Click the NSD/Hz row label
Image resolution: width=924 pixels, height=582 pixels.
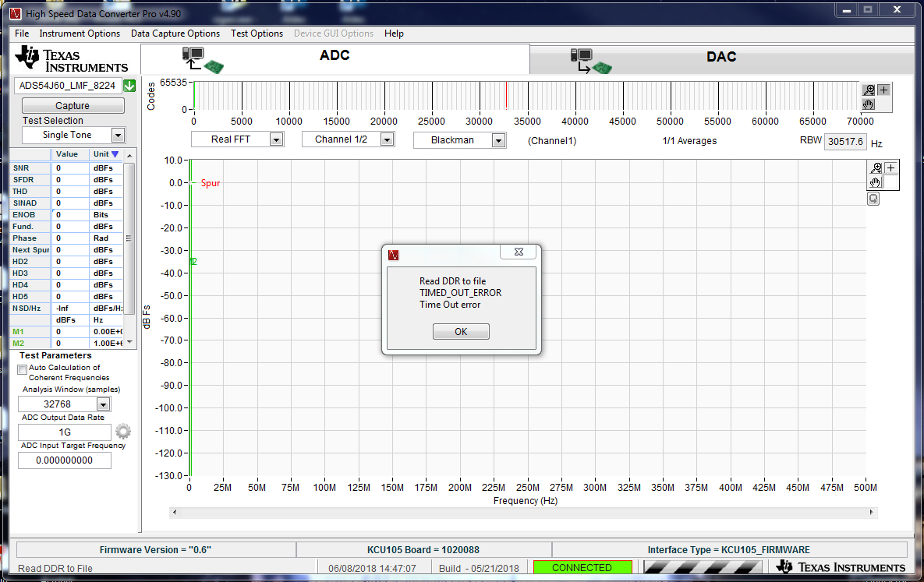tap(27, 309)
